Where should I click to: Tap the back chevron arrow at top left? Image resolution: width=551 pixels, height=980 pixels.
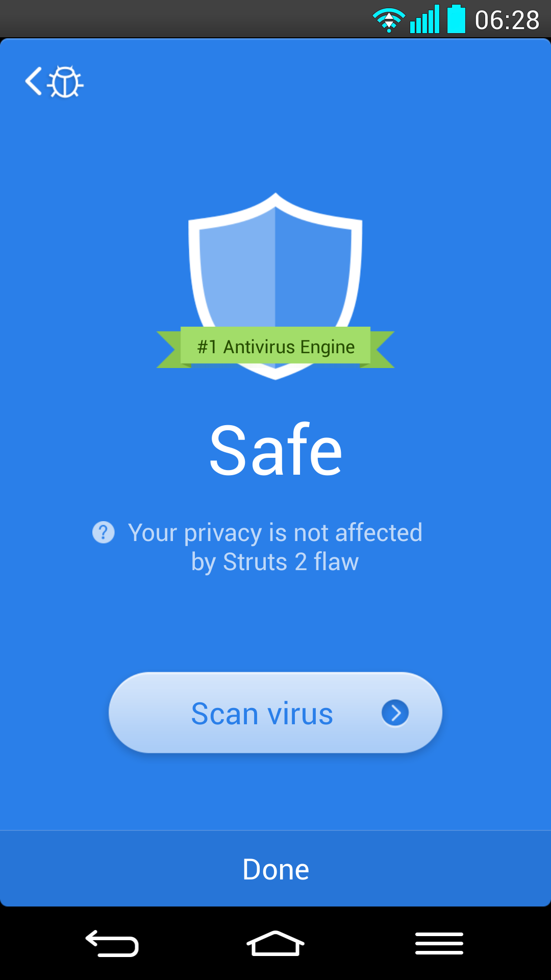[x=34, y=81]
